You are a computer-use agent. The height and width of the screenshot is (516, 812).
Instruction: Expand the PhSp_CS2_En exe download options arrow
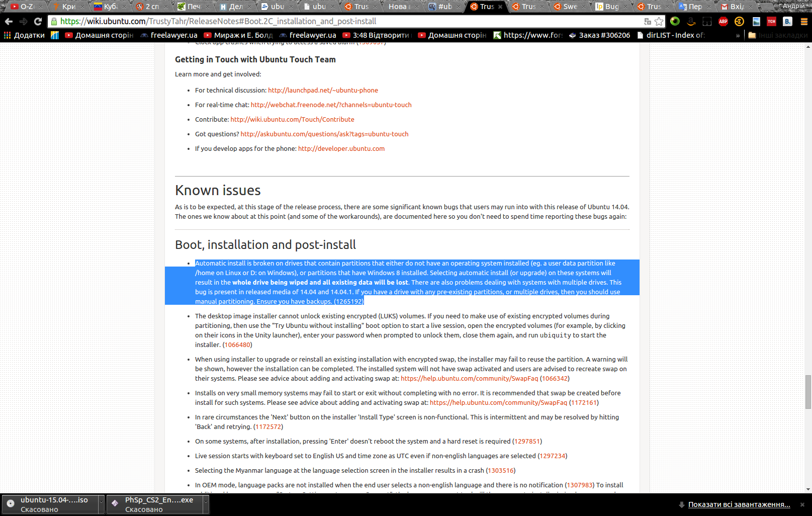206,504
